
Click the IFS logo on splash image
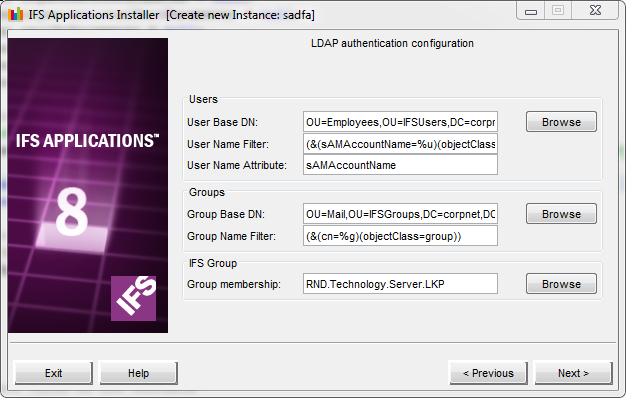pyautogui.click(x=133, y=298)
